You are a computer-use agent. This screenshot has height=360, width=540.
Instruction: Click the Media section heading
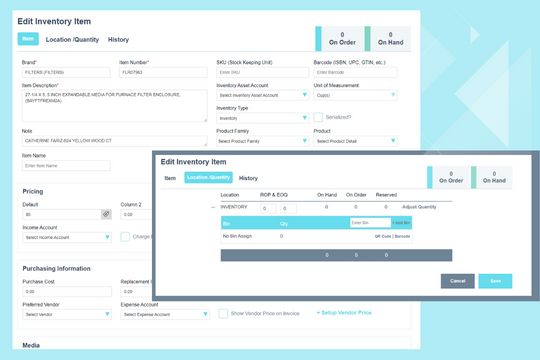click(x=31, y=345)
